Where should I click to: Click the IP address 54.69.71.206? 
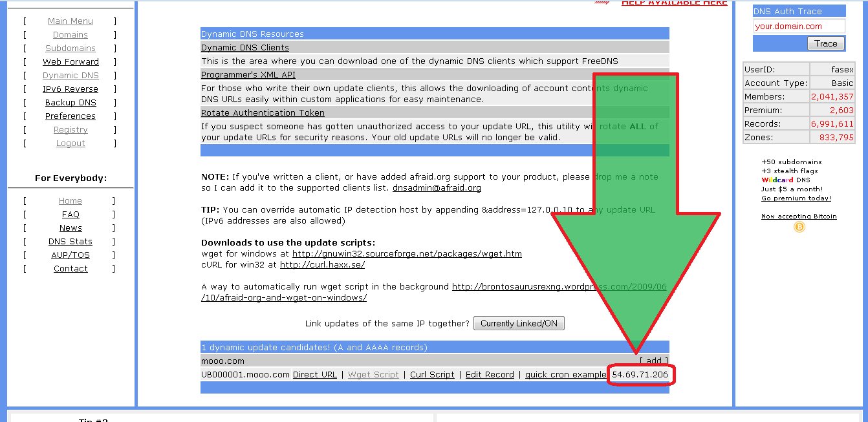(x=640, y=375)
